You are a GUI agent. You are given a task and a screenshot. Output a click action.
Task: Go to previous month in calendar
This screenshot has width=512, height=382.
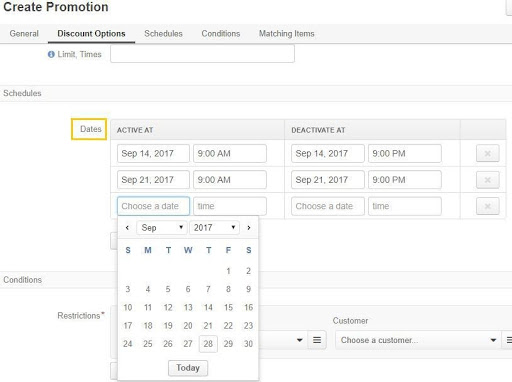coord(127,228)
